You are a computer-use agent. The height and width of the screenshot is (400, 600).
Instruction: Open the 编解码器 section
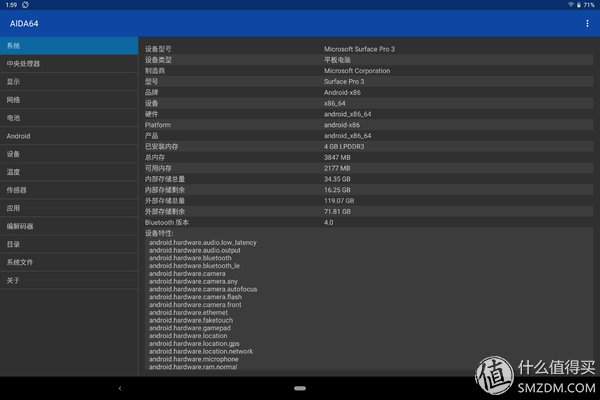tap(69, 226)
